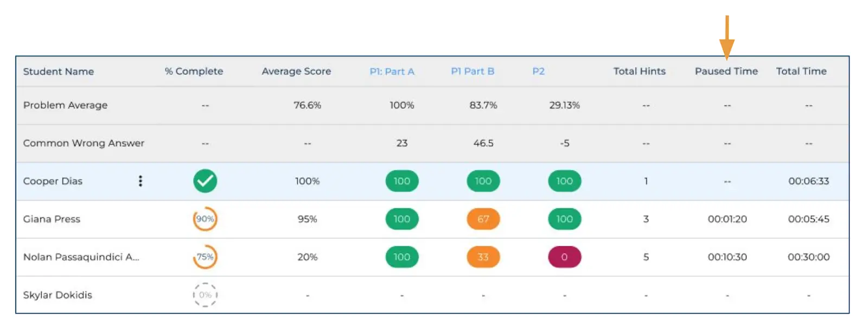Open the P2 problem link
The image size is (868, 331).
point(538,71)
